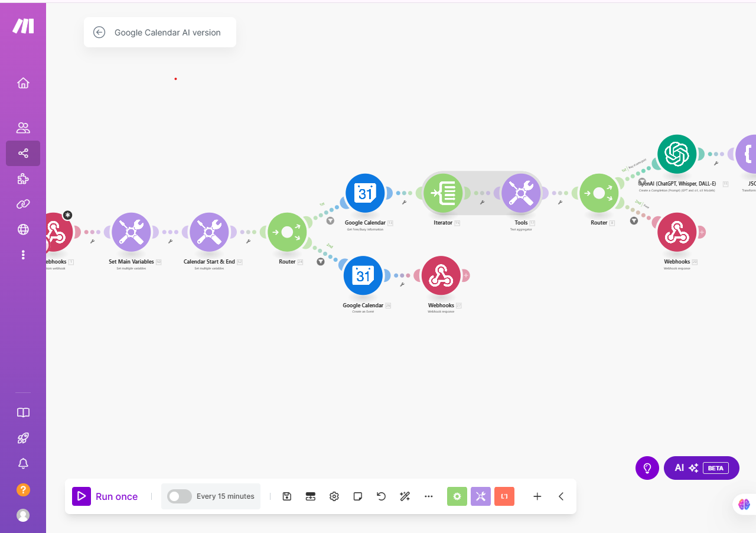Click the scenario title Google Calendar AI version
The height and width of the screenshot is (533, 756).
[x=168, y=32]
